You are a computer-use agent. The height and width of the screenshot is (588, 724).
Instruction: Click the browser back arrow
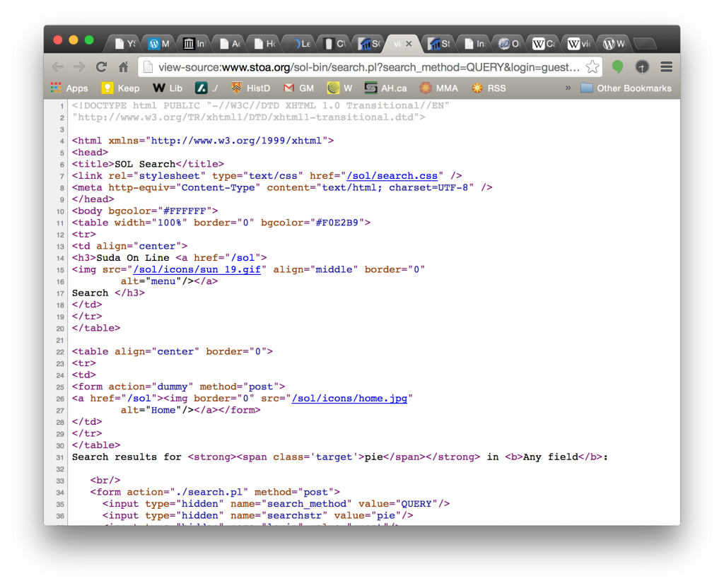[x=57, y=67]
